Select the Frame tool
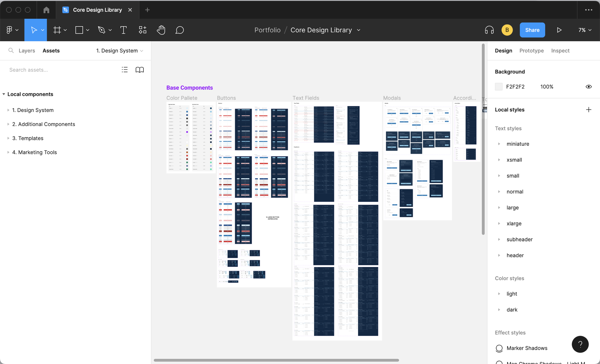Viewport: 600px width, 364px height. pyautogui.click(x=57, y=30)
